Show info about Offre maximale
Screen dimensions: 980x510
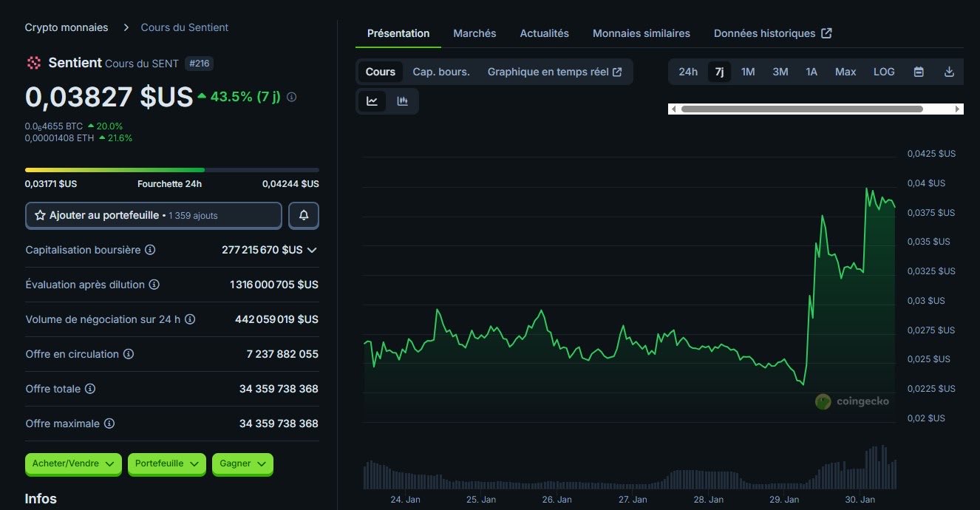(109, 424)
